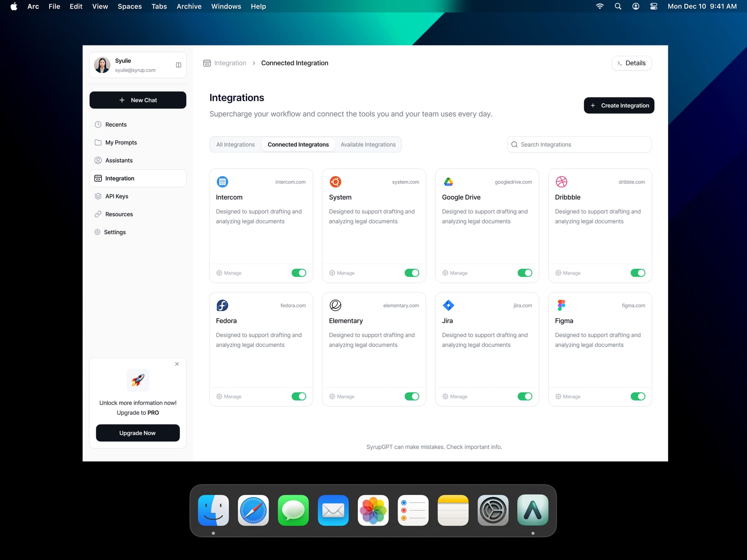The height and width of the screenshot is (560, 747).
Task: Open Manage settings for Google Drive
Action: tap(454, 273)
